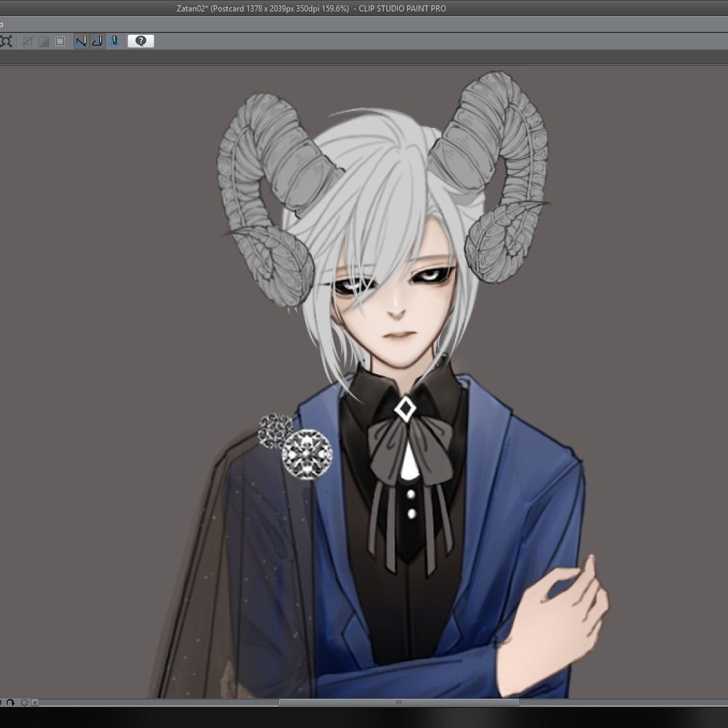728x728 pixels.
Task: Click the reset display icon near bottom left
Action: [x=24, y=702]
